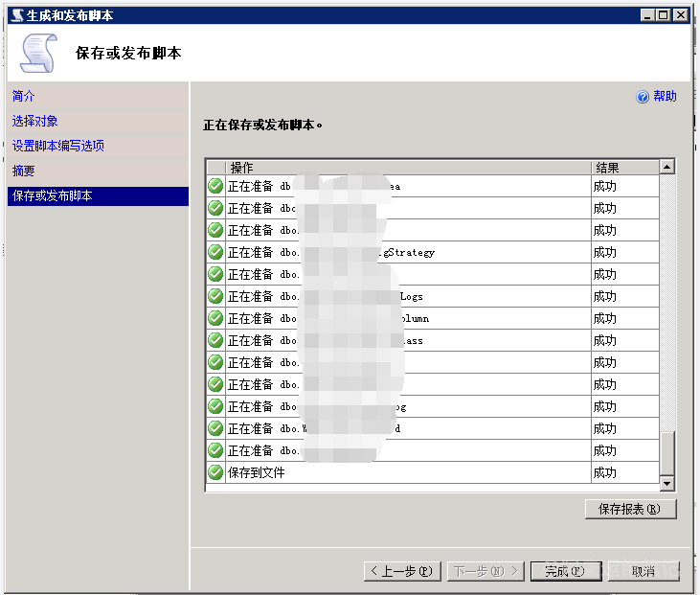Click the results list scroll-down arrow
Screen dimensions: 700x595
(x=667, y=484)
